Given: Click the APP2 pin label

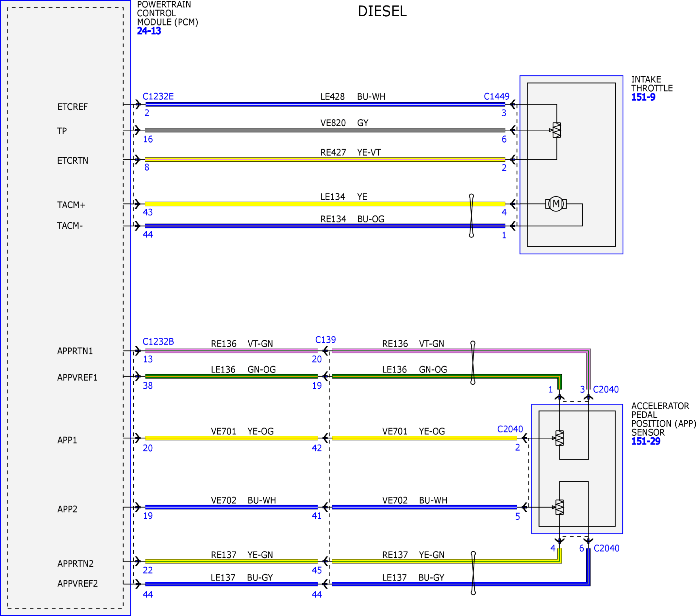Looking at the screenshot, I should tap(67, 509).
